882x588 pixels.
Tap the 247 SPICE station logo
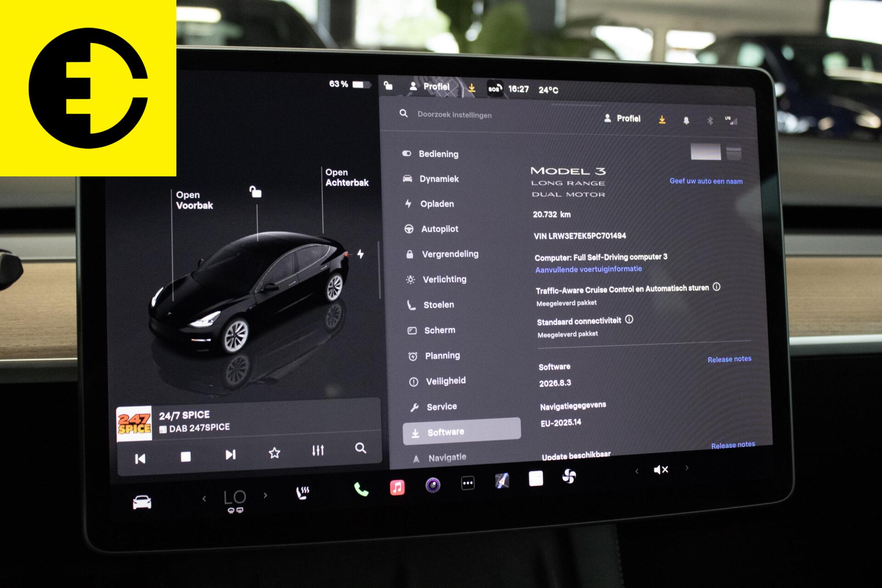134,424
